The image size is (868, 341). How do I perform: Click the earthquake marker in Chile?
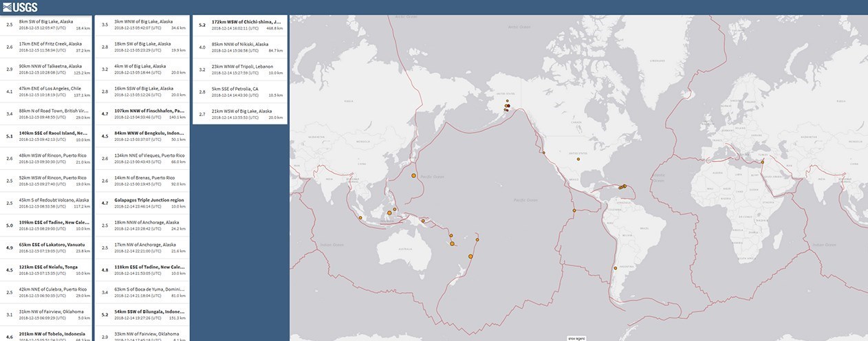point(616,269)
